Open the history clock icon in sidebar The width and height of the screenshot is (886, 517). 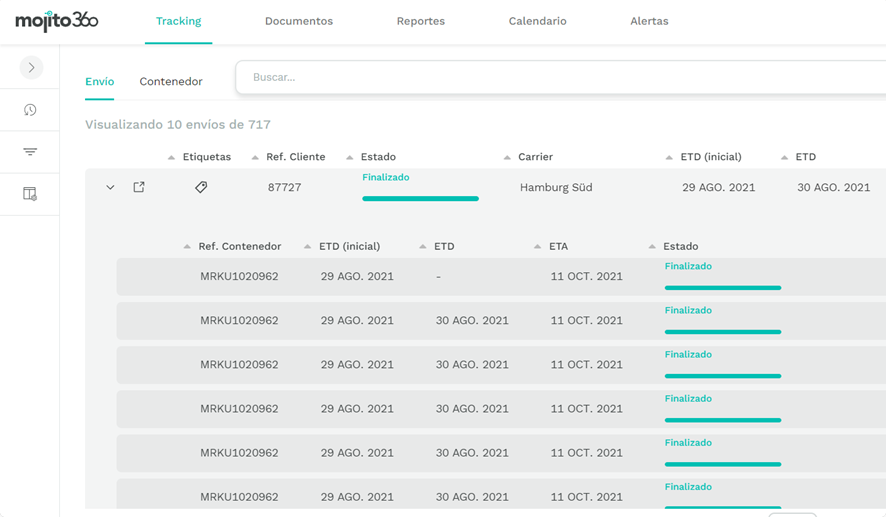pos(30,110)
